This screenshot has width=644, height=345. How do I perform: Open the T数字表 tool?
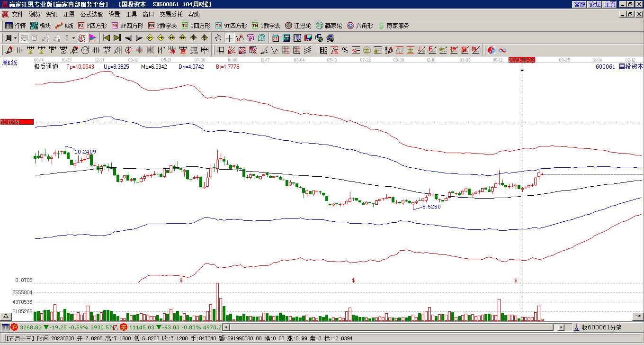click(266, 26)
